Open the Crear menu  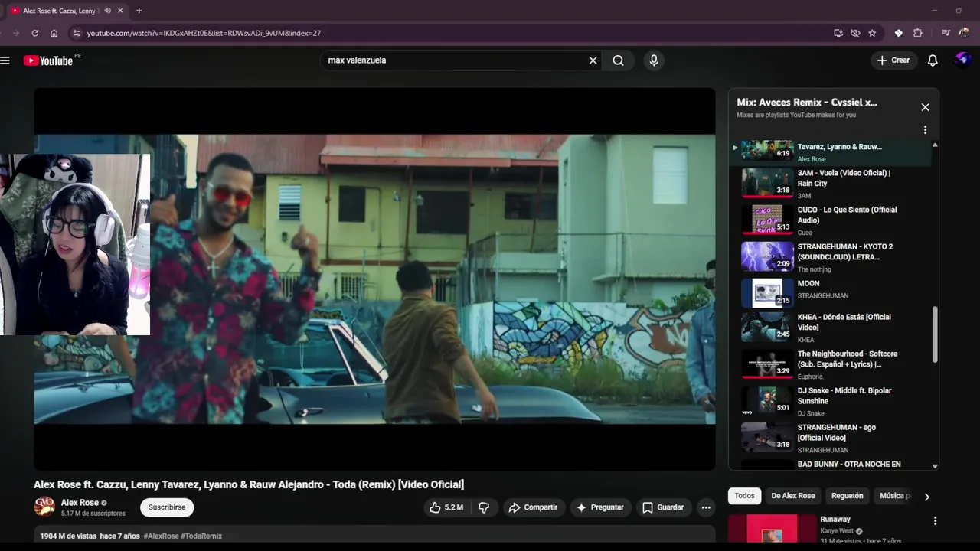click(893, 60)
